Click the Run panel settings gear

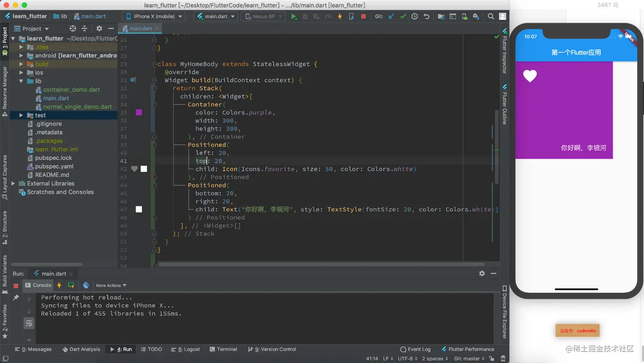pyautogui.click(x=482, y=274)
